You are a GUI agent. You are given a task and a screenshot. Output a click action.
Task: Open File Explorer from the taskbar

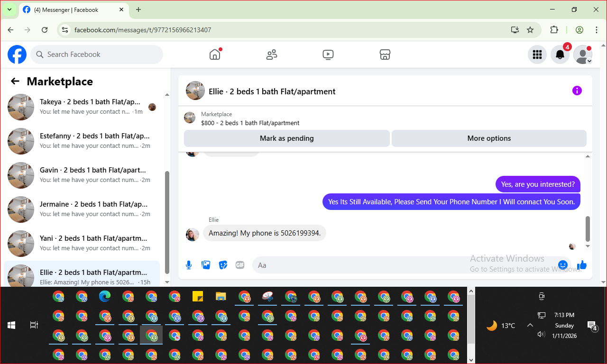[x=221, y=297]
